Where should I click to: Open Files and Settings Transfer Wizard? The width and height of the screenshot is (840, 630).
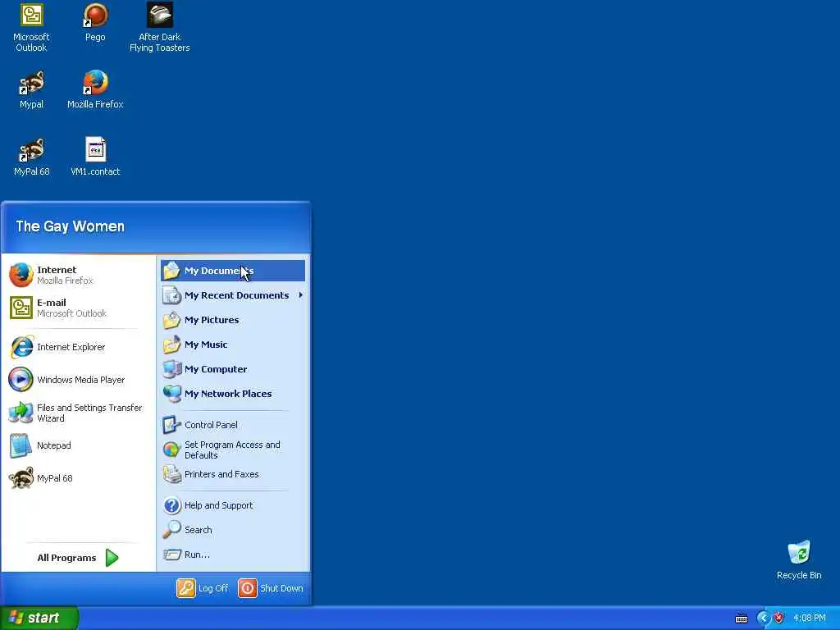79,413
